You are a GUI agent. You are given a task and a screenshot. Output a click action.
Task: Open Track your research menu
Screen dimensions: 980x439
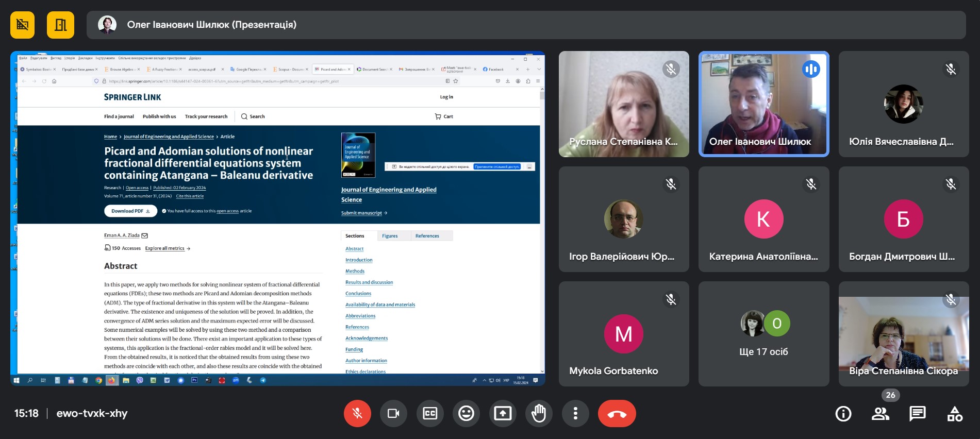pos(206,116)
